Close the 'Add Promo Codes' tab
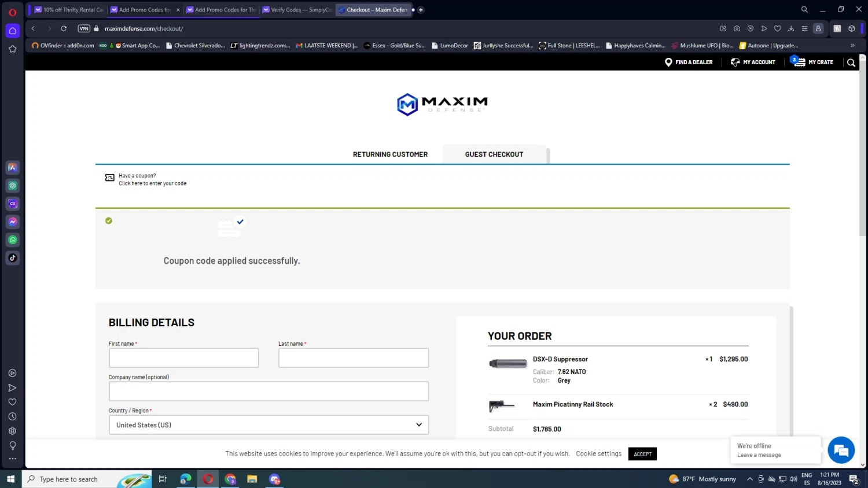This screenshot has width=868, height=488. [178, 10]
